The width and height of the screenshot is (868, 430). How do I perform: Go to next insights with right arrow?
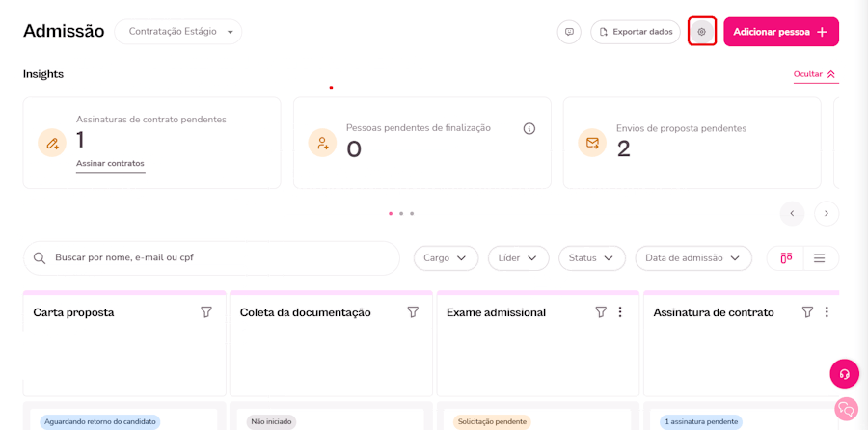tap(827, 213)
